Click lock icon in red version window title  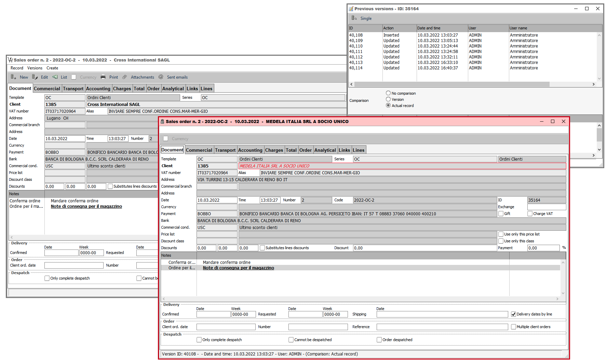point(163,121)
